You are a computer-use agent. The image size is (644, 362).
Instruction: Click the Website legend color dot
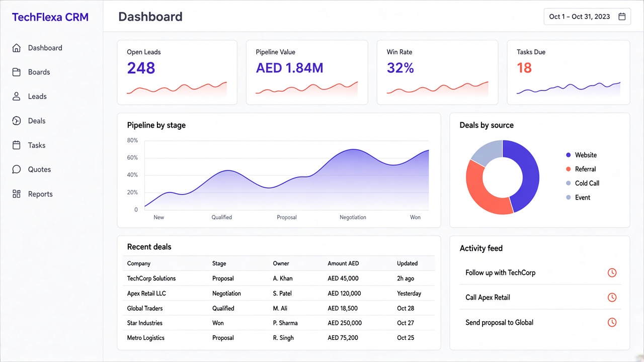(569, 155)
